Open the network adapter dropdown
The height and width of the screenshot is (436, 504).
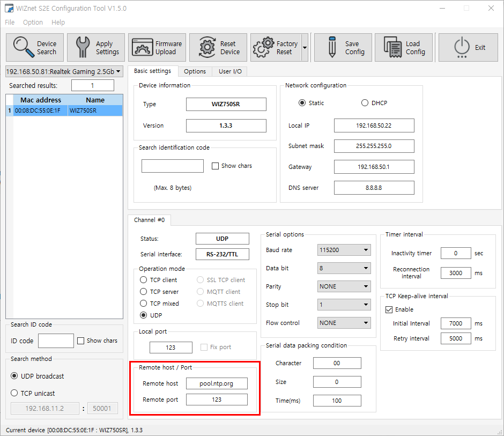pos(64,71)
